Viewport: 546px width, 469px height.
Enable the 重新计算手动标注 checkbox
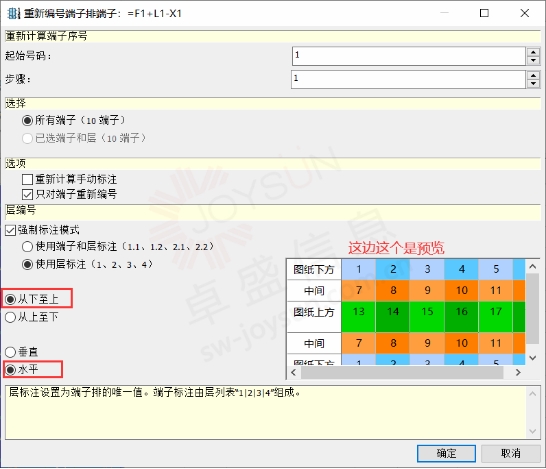27,179
